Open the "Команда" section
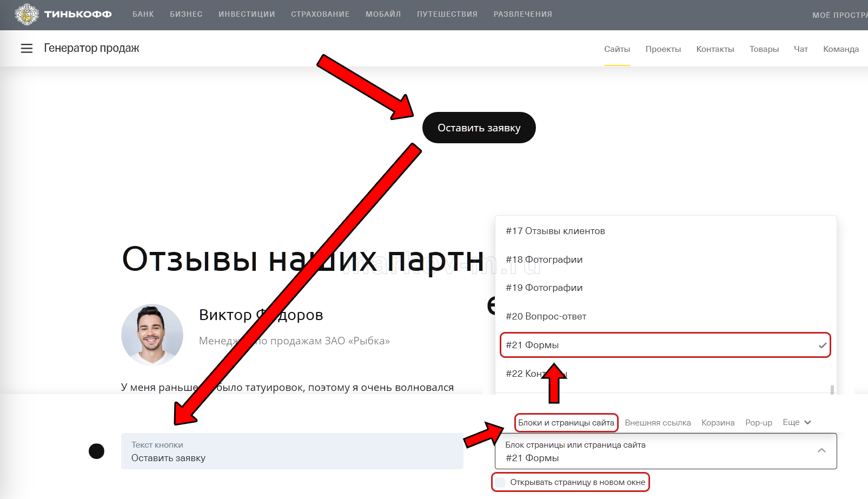The image size is (868, 499). click(840, 49)
